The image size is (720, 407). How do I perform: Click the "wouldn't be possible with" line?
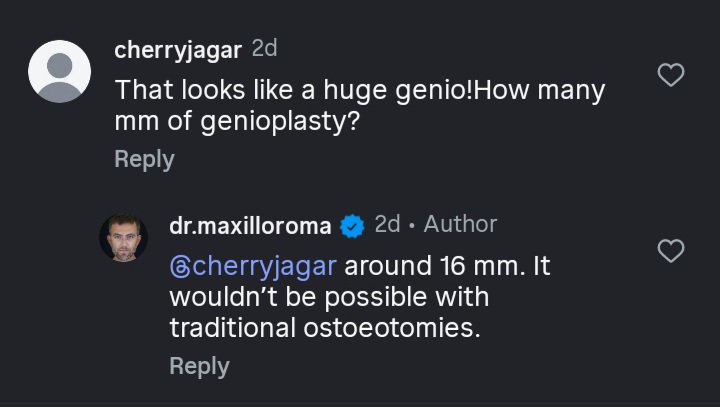click(x=329, y=298)
